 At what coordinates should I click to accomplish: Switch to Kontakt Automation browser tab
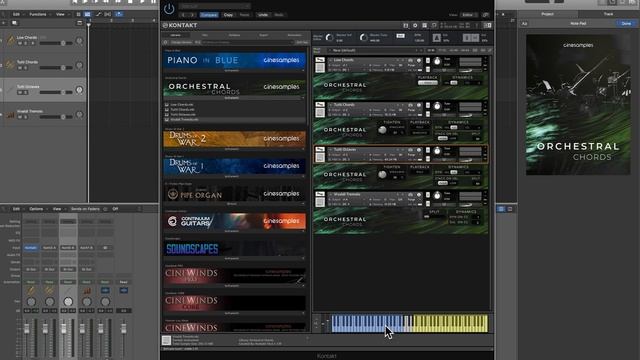pos(294,36)
